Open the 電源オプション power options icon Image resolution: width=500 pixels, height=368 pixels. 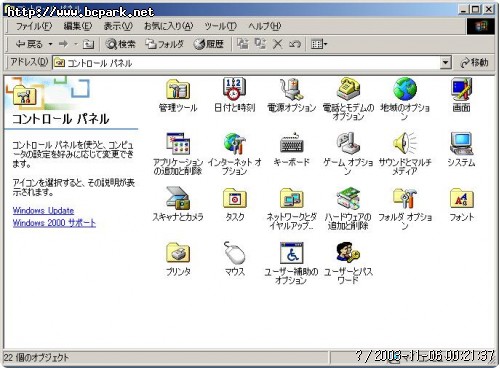291,89
